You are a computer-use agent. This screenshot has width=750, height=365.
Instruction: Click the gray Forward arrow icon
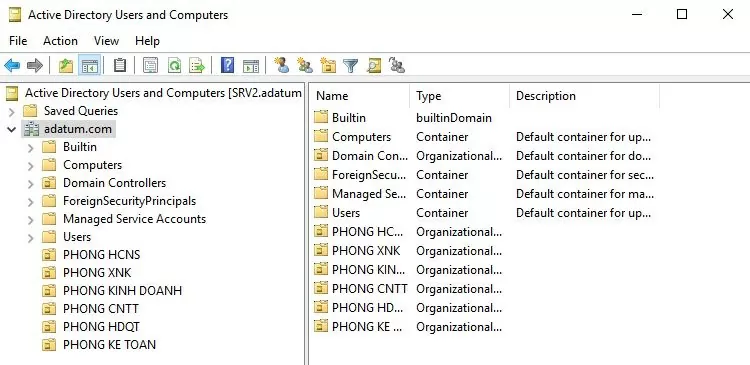point(34,65)
